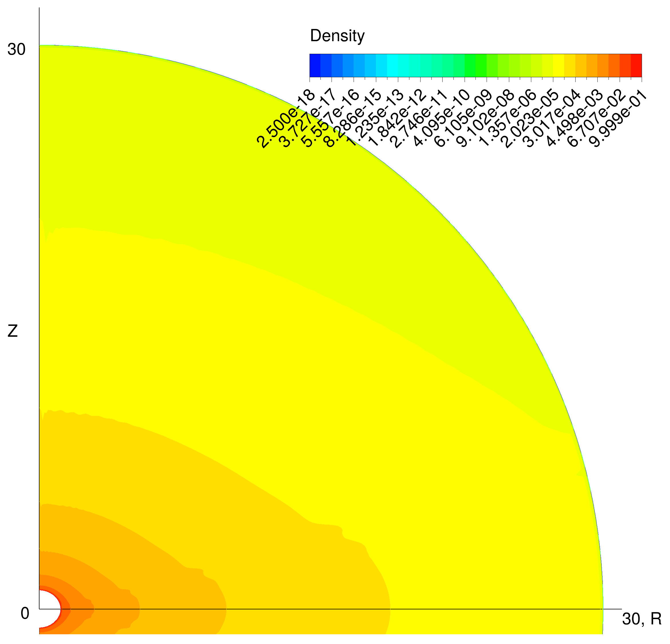Select the darkest blue colorbar swatch
Viewport: 670px width, 644px height.
pos(315,65)
